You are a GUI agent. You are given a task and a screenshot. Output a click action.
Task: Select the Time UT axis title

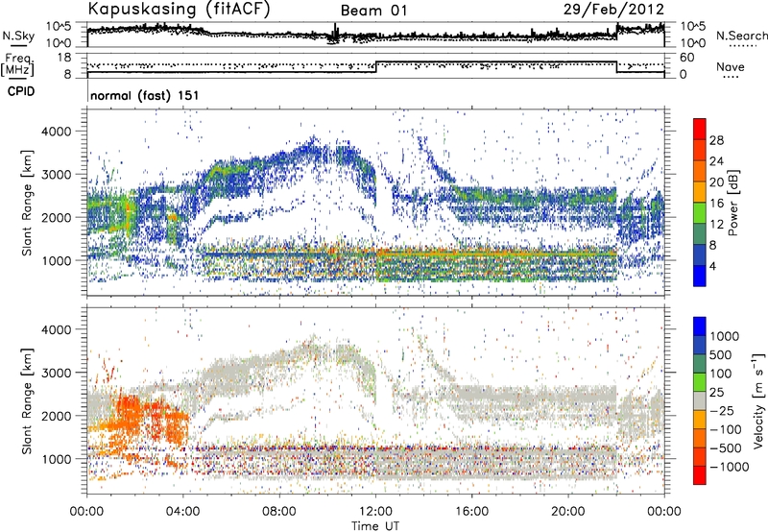[375, 526]
